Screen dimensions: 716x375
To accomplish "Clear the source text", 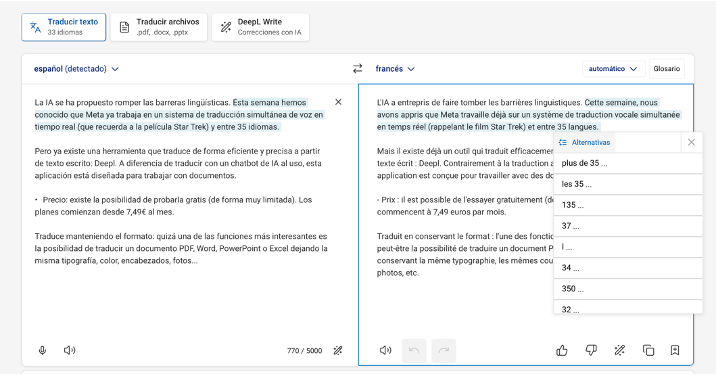I will pos(338,102).
